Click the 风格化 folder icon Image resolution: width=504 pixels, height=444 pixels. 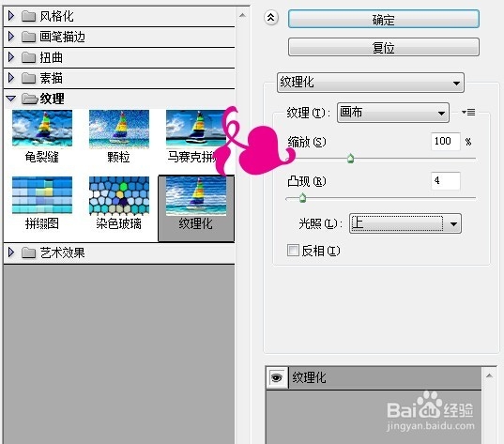point(28,16)
